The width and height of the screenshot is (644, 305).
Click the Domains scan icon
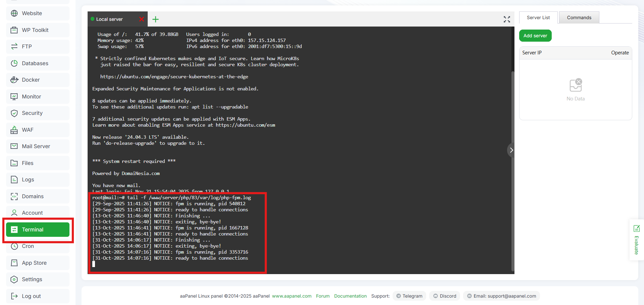[14, 196]
